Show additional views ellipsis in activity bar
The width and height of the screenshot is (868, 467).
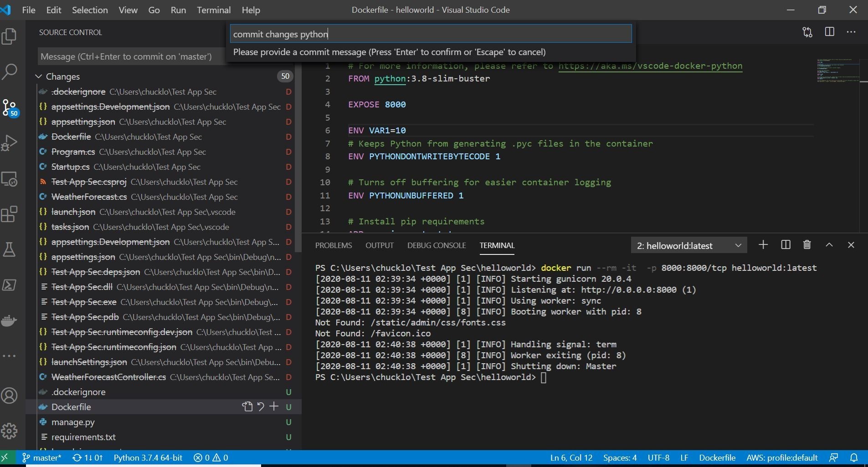pyautogui.click(x=10, y=356)
